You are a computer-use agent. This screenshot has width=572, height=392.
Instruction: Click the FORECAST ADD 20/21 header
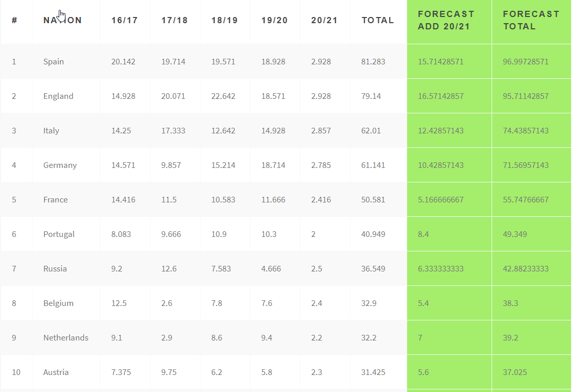446,20
